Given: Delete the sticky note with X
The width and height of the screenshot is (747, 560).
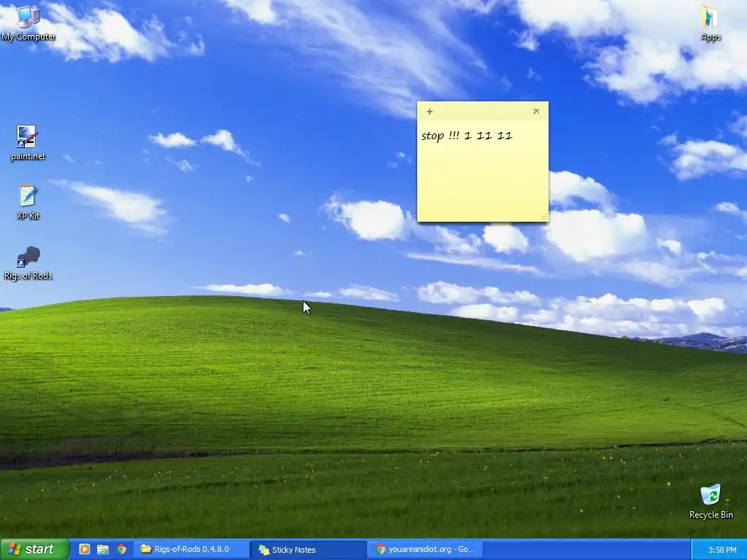Looking at the screenshot, I should 536,111.
